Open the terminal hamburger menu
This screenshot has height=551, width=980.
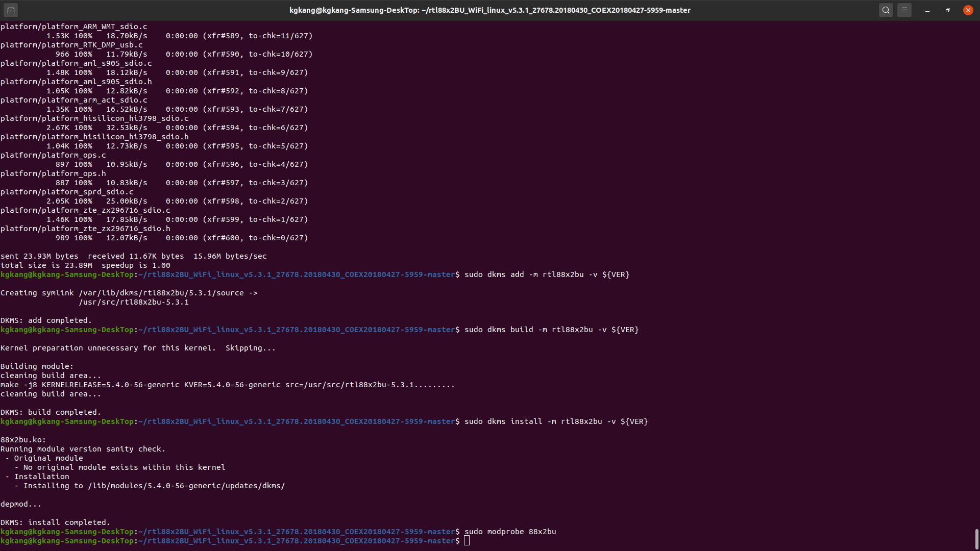point(904,10)
